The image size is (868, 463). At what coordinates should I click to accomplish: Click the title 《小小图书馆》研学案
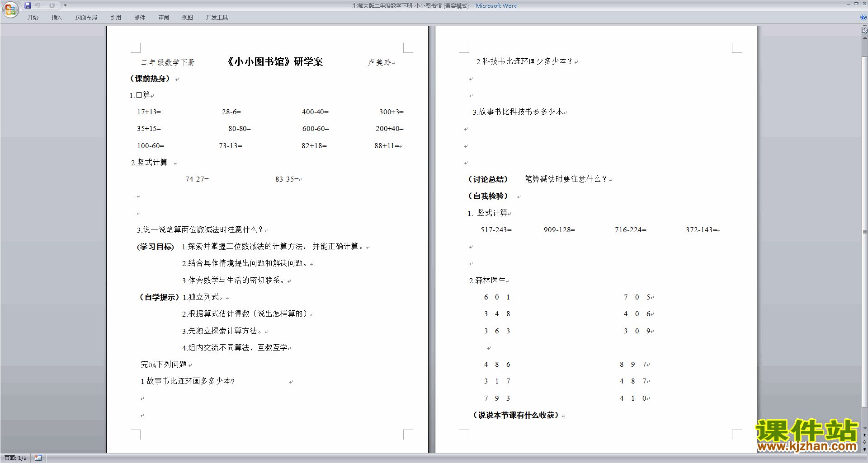[x=274, y=62]
